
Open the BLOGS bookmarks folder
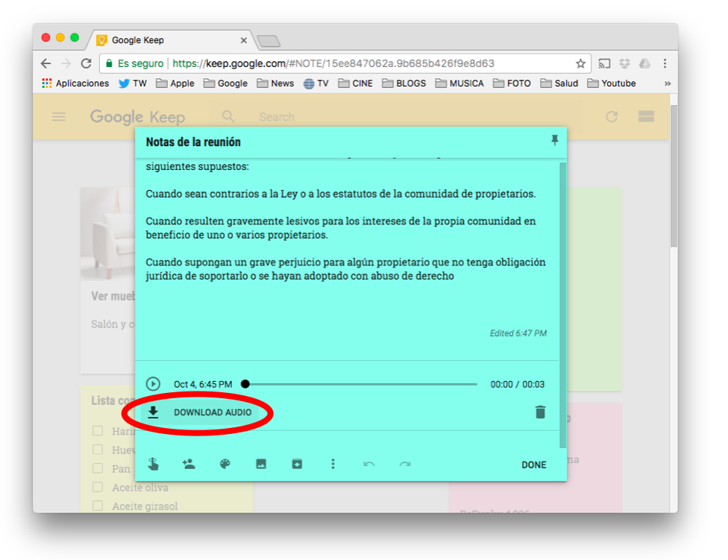tap(404, 84)
